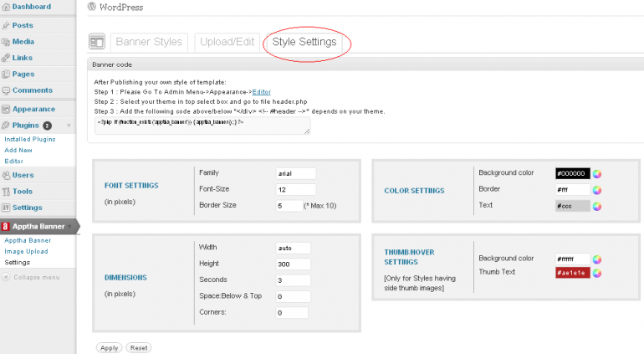Click the banner PHP code textarea

tap(202, 126)
